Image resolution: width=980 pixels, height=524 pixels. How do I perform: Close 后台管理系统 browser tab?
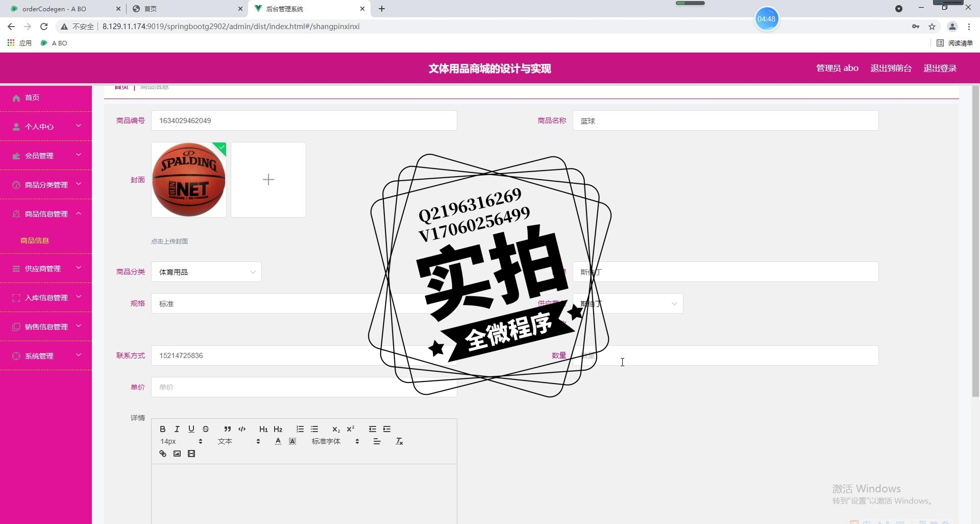click(x=362, y=9)
